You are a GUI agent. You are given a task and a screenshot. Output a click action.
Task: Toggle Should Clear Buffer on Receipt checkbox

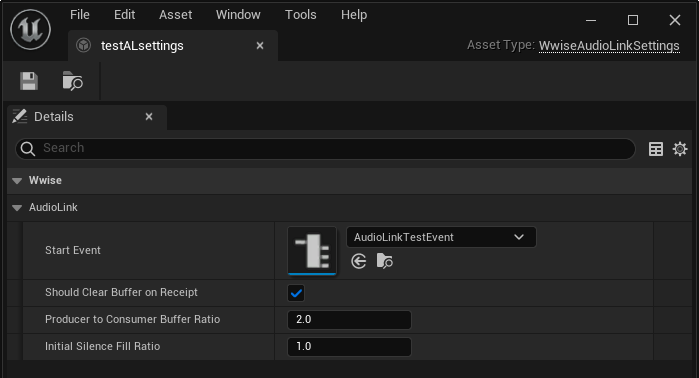[296, 293]
